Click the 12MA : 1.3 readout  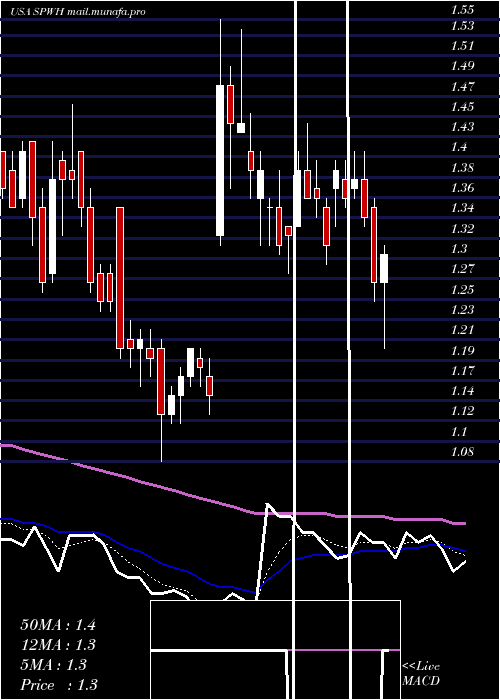pos(58,645)
